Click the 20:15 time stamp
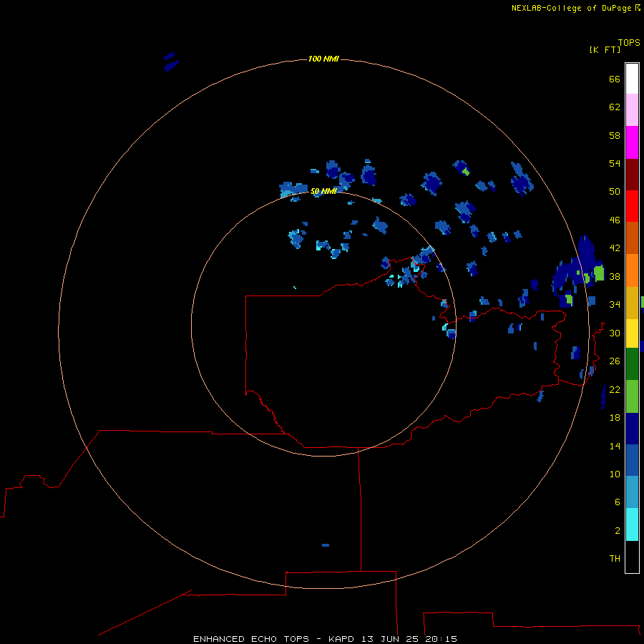644x644 pixels. click(441, 639)
